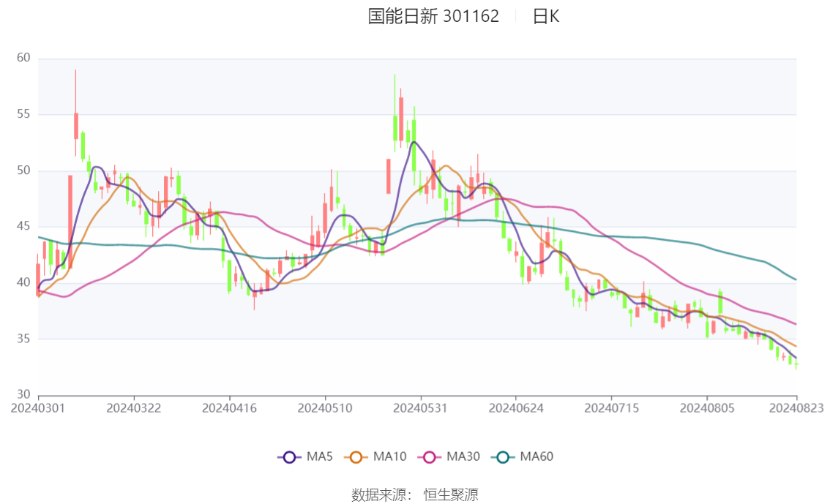The height and width of the screenshot is (504, 830).
Task: Click the 35 price axis label
Action: pos(23,339)
